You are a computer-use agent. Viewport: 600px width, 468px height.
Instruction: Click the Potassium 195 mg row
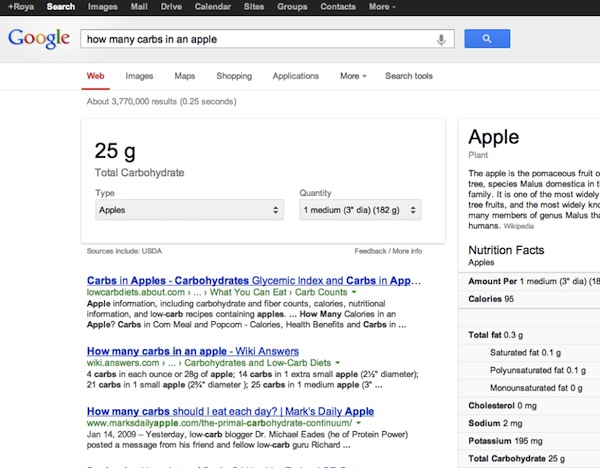(529, 440)
